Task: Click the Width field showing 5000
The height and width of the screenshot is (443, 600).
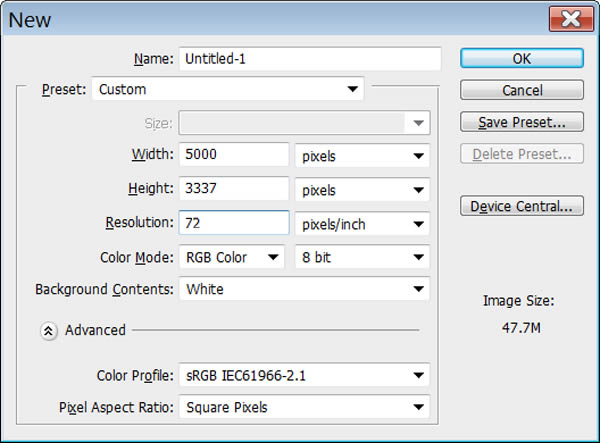Action: [234, 154]
